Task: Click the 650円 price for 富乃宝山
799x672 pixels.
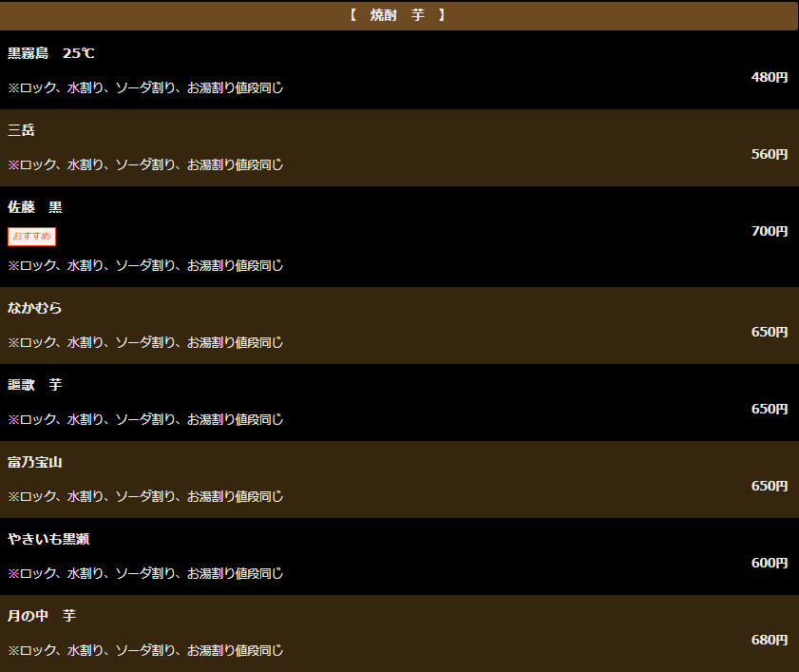Action: [770, 487]
